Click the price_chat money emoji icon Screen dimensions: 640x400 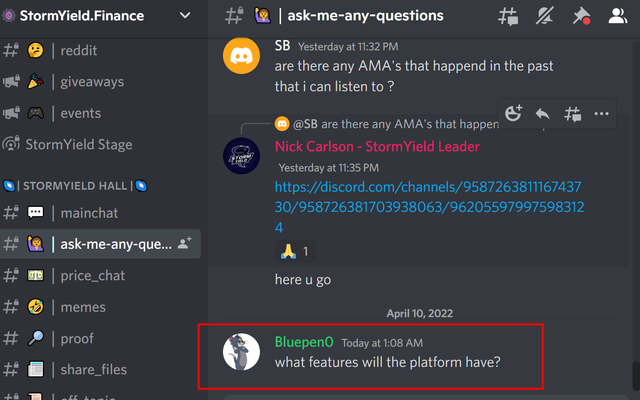tap(36, 276)
